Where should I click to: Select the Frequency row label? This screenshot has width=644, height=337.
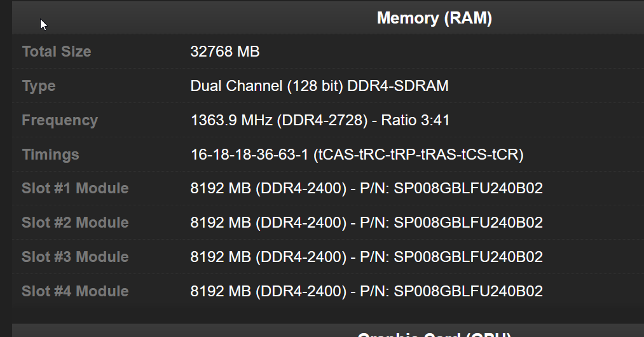(x=60, y=120)
